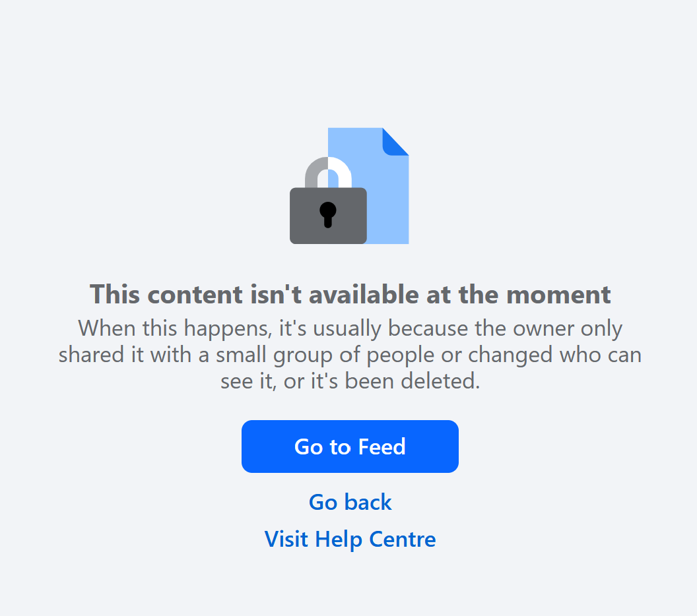Viewport: 697px width, 616px height.
Task: Click the padlock's curved shackle
Action: [x=328, y=172]
